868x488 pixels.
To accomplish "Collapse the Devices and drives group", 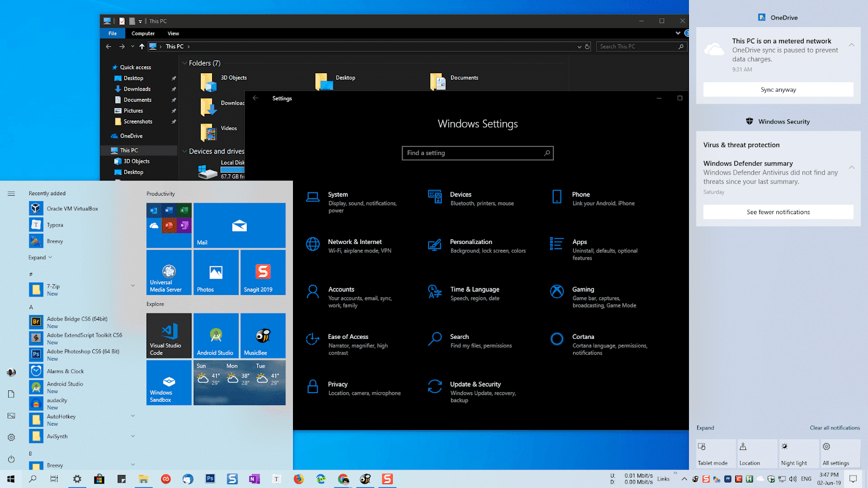I will tap(184, 151).
